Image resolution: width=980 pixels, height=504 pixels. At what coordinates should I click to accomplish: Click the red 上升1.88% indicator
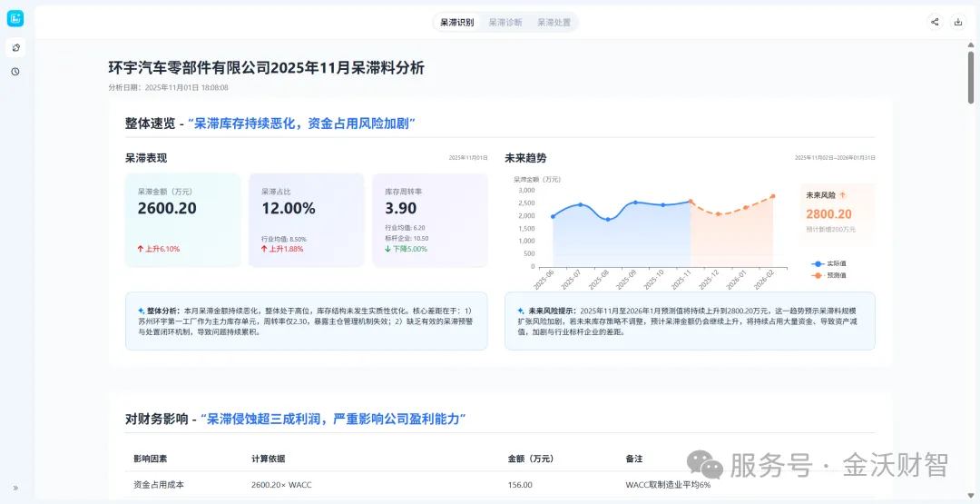[x=282, y=249]
